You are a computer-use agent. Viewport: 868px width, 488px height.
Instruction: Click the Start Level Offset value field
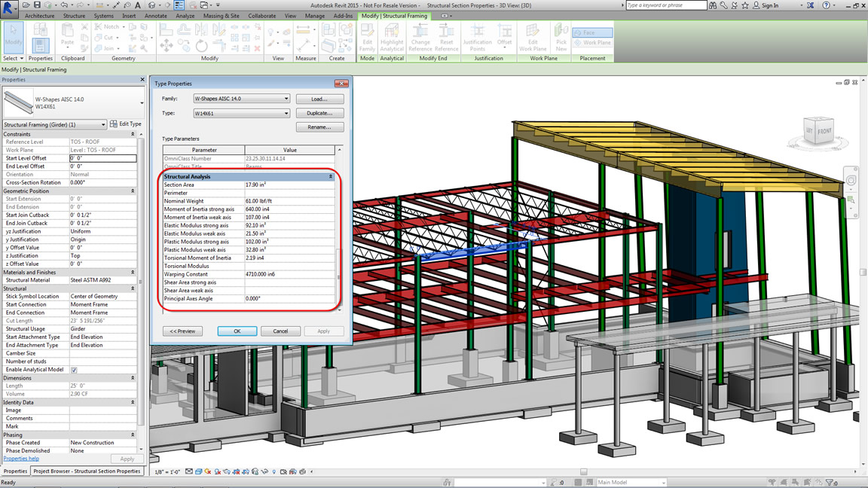[x=103, y=158]
